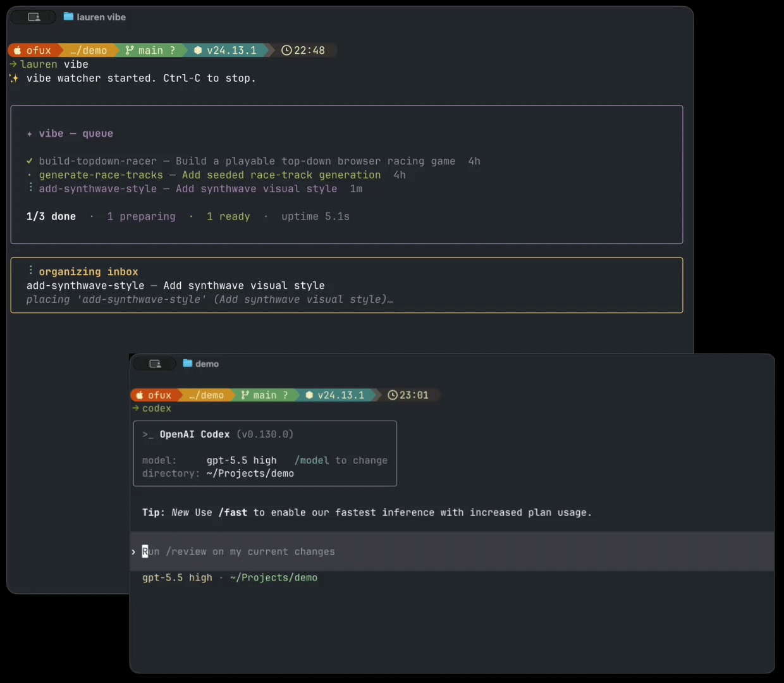Click the folder icon beside lauren vibe title
The height and width of the screenshot is (683, 784).
click(68, 16)
